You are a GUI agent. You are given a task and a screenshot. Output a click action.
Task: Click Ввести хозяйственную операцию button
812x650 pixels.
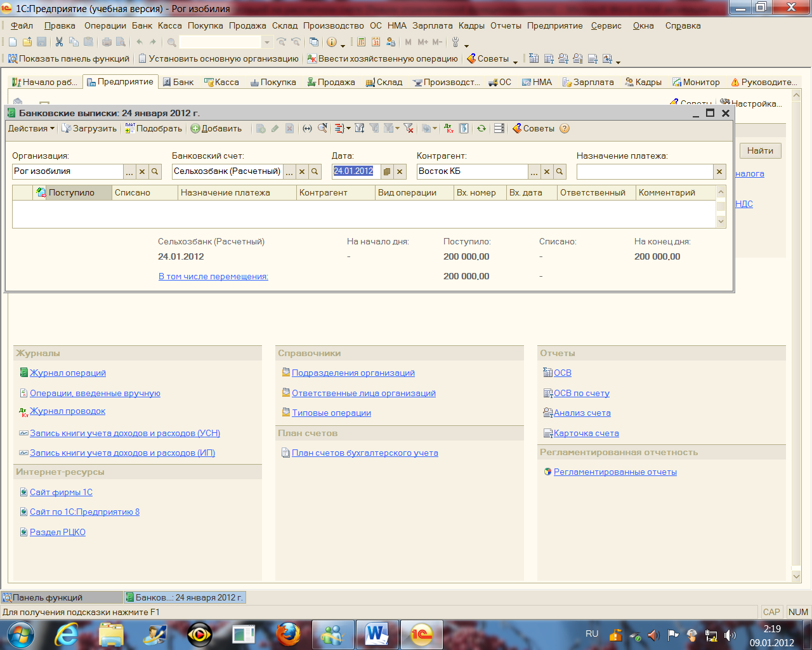[x=383, y=58]
